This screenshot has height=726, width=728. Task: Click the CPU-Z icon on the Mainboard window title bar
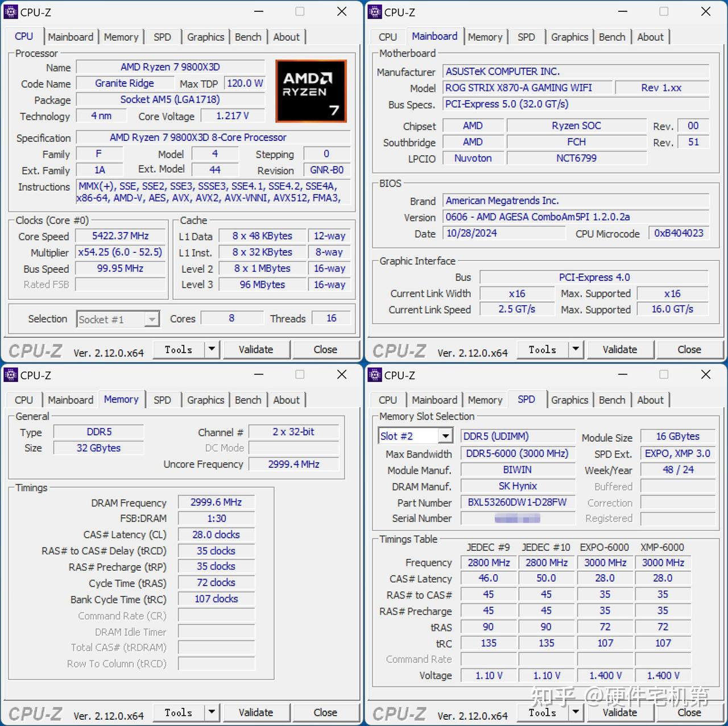(x=374, y=11)
